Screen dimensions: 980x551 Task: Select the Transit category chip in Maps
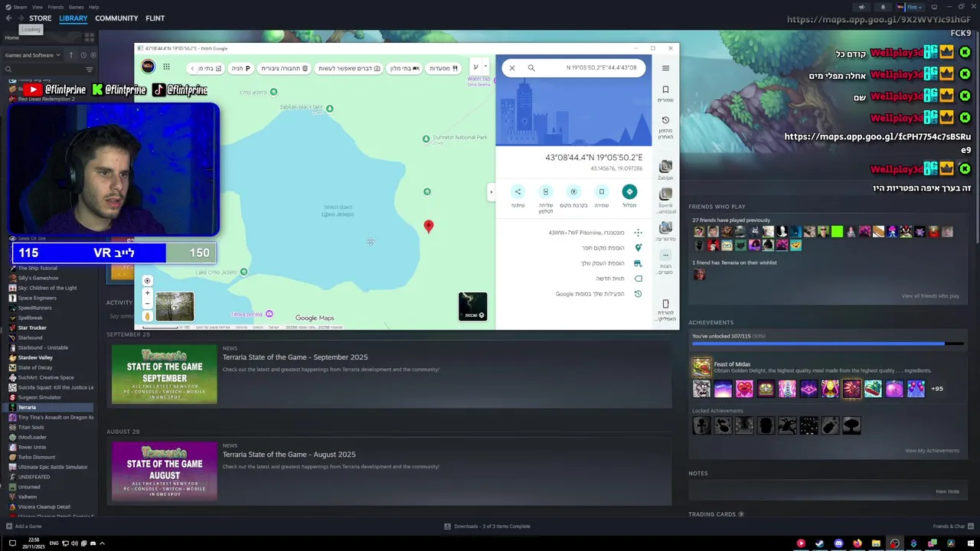[x=284, y=68]
